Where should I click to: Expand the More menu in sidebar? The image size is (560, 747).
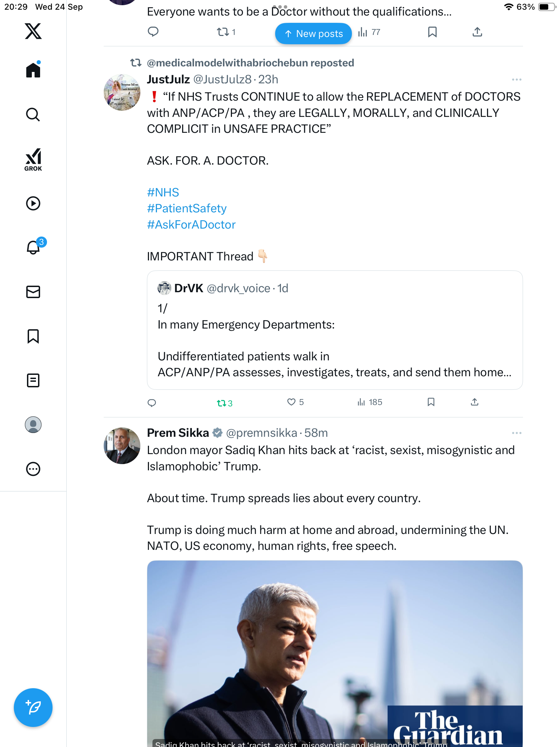pos(33,469)
